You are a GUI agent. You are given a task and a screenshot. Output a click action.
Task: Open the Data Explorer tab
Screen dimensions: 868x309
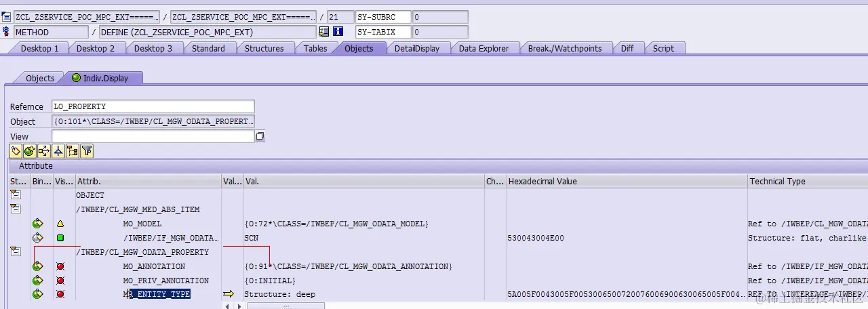click(x=484, y=48)
